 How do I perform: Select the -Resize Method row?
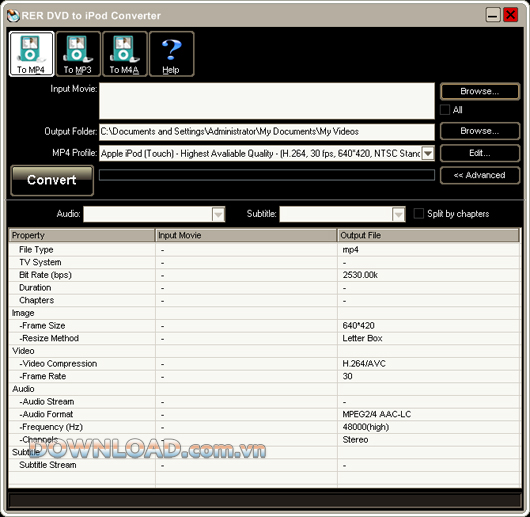point(264,339)
